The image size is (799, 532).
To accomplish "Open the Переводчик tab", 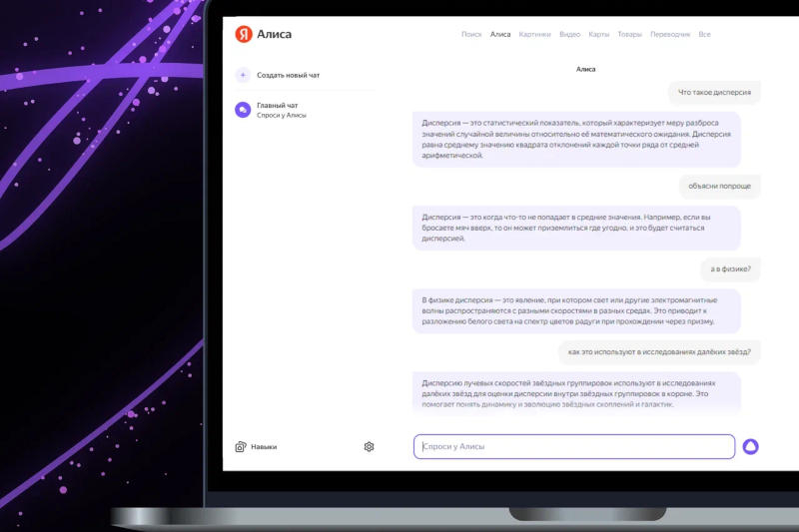I will (670, 35).
